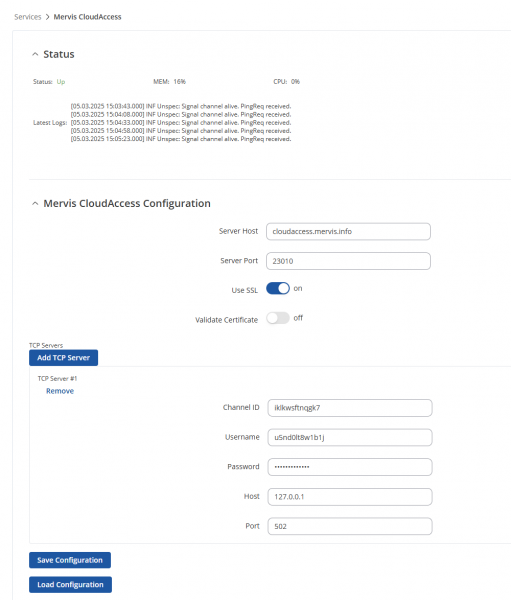Viewport: 511px width, 600px height.
Task: Select the Channel ID input
Action: [350, 408]
